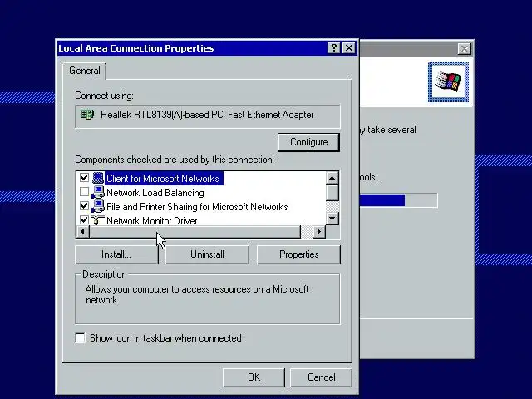The image size is (532, 399).
Task: Open adapter settings with Configure button
Action: (x=308, y=142)
